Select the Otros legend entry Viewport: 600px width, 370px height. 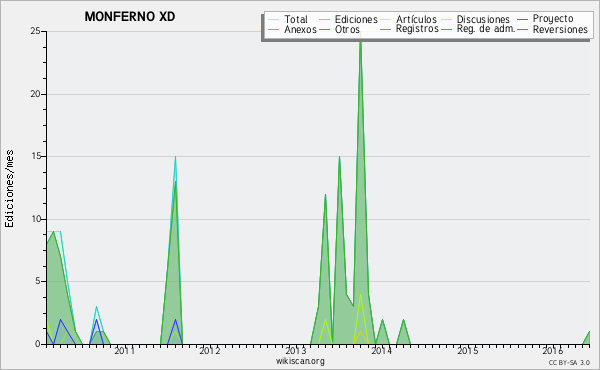[x=347, y=29]
